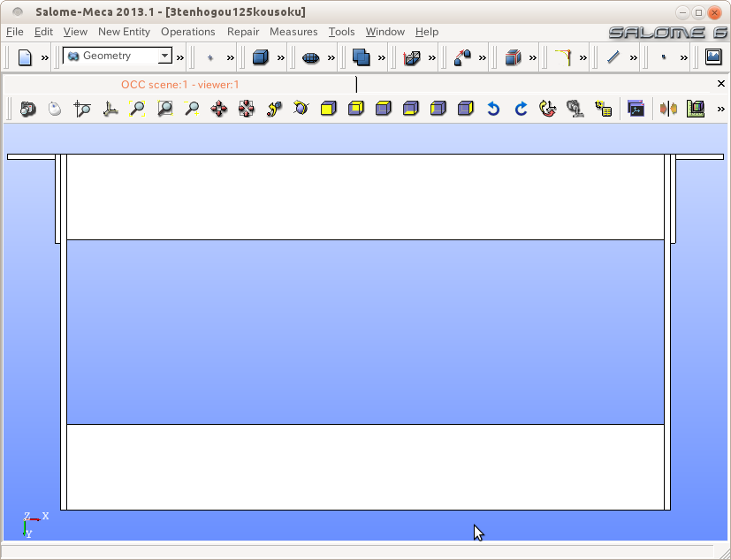
Task: Open the Window menu
Action: pyautogui.click(x=385, y=32)
